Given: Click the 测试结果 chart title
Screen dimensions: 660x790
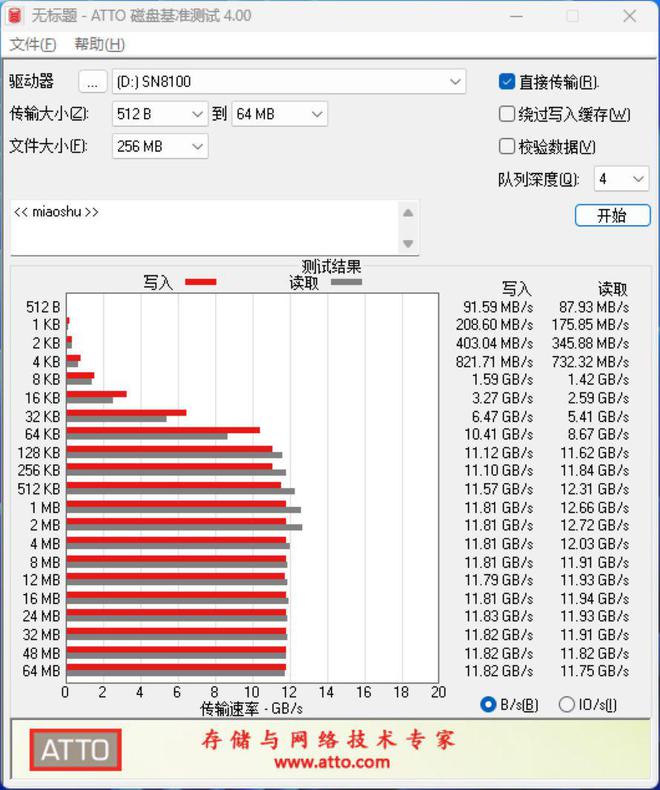Looking at the screenshot, I should click(332, 266).
